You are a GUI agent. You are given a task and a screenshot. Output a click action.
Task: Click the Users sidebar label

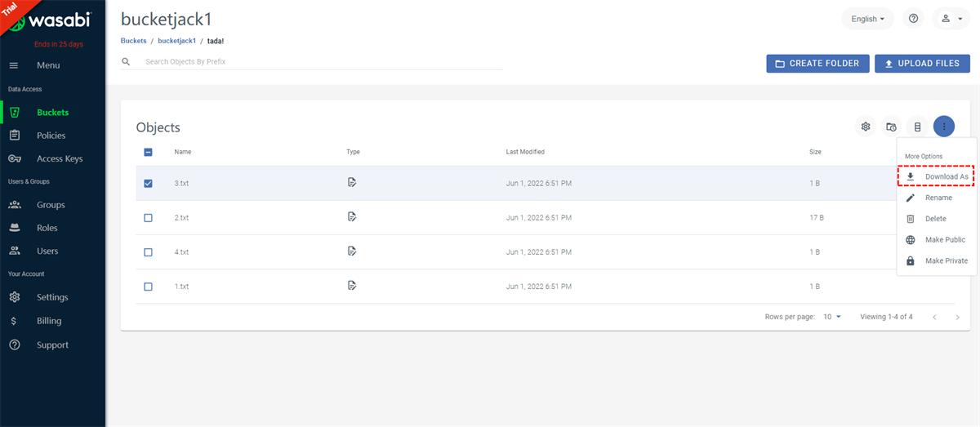47,251
